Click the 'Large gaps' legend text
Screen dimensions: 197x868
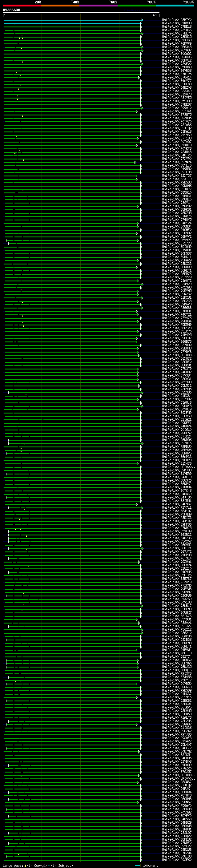coord(13,866)
